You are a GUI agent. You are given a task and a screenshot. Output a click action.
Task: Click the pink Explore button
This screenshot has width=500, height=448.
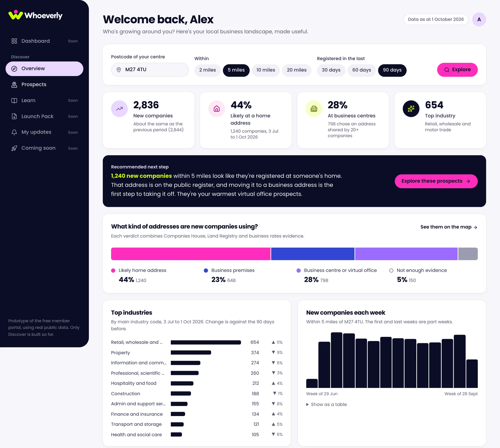click(457, 70)
